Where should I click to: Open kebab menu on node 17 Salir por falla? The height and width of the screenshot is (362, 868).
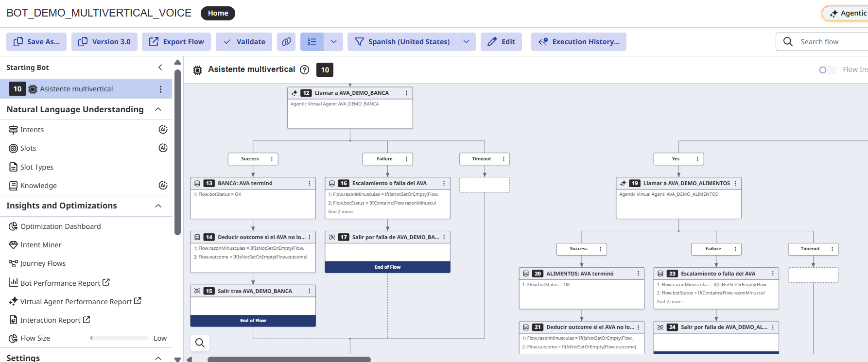(x=444, y=237)
